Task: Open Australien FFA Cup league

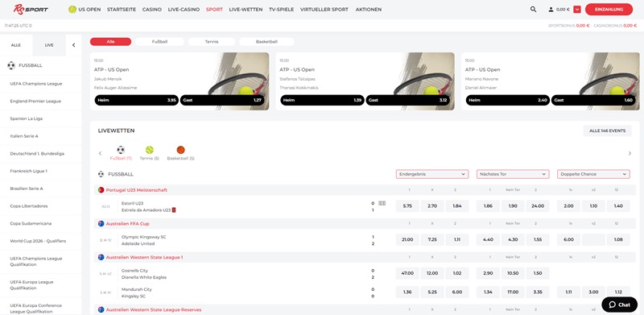Action: click(127, 224)
